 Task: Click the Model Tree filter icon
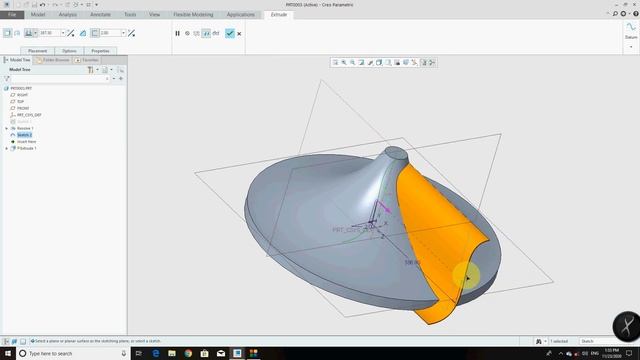7,78
